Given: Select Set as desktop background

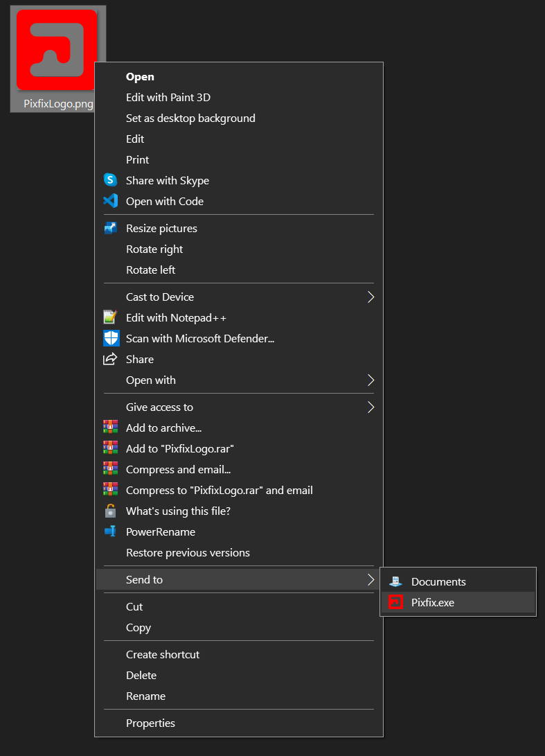Looking at the screenshot, I should (x=239, y=118).
